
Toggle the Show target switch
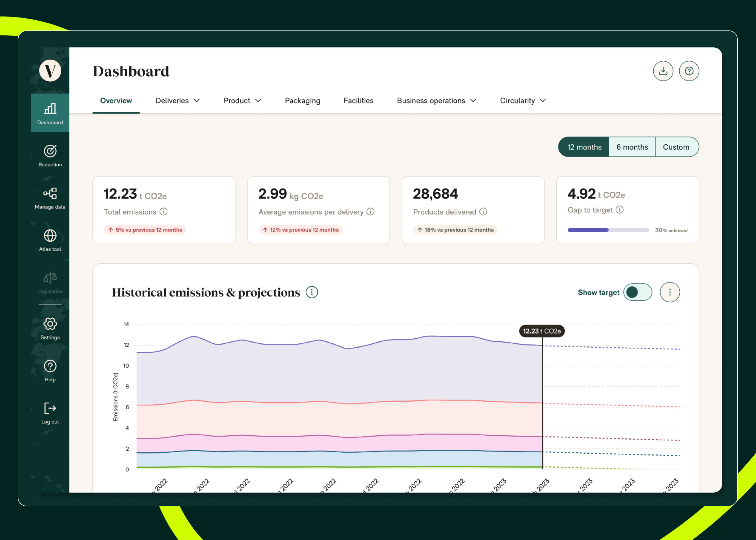(x=637, y=292)
